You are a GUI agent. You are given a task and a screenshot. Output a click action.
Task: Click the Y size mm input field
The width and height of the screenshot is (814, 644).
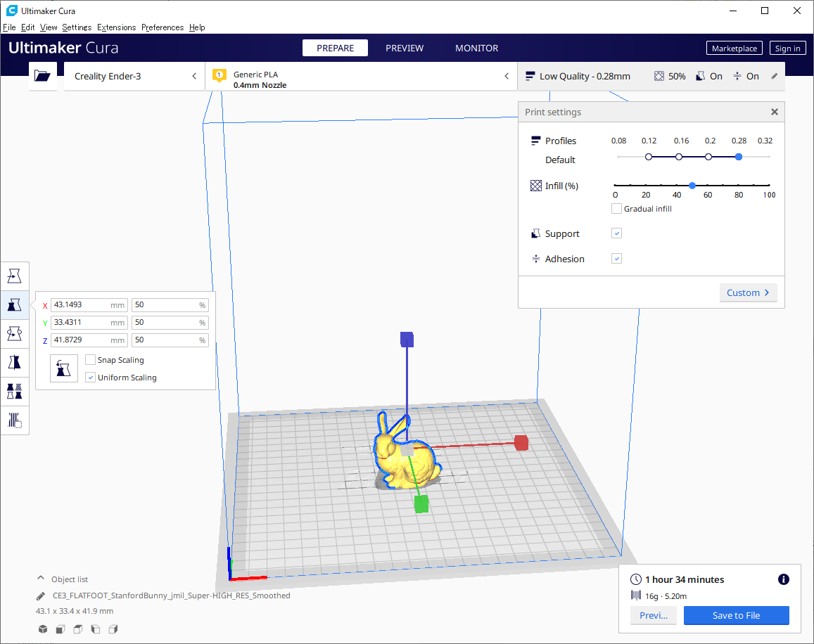click(x=89, y=323)
